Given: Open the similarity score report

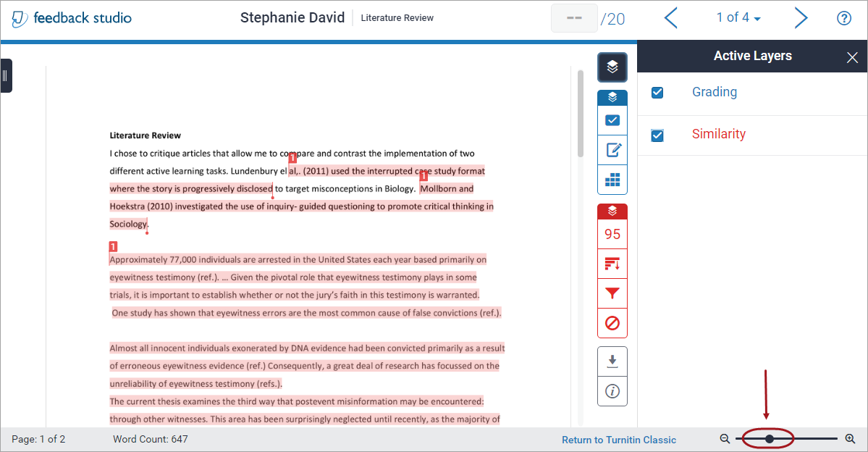Looking at the screenshot, I should pyautogui.click(x=612, y=233).
